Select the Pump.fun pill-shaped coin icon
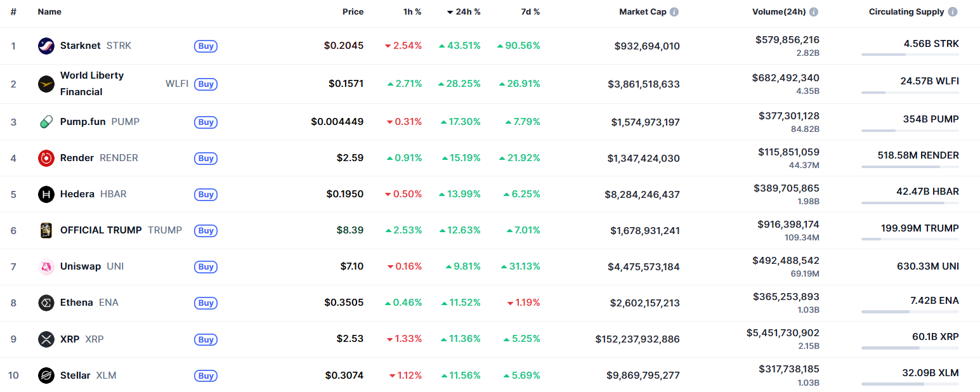The height and width of the screenshot is (392, 980). click(46, 121)
